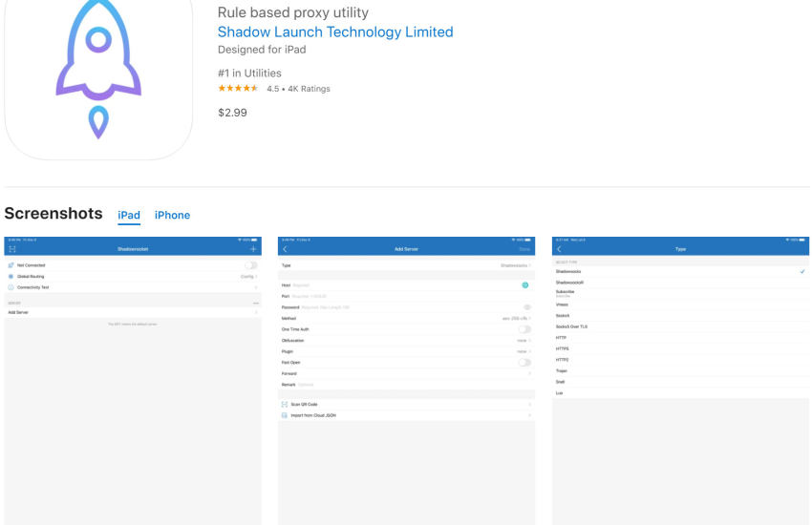
Task: Click the 'Rule based proxy utility' subtitle
Action: tap(293, 12)
